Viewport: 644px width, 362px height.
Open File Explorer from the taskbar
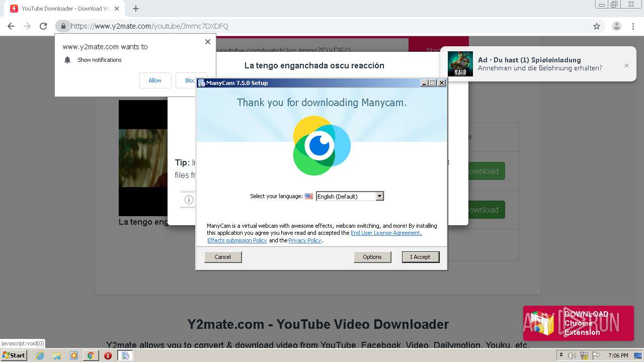(x=57, y=355)
